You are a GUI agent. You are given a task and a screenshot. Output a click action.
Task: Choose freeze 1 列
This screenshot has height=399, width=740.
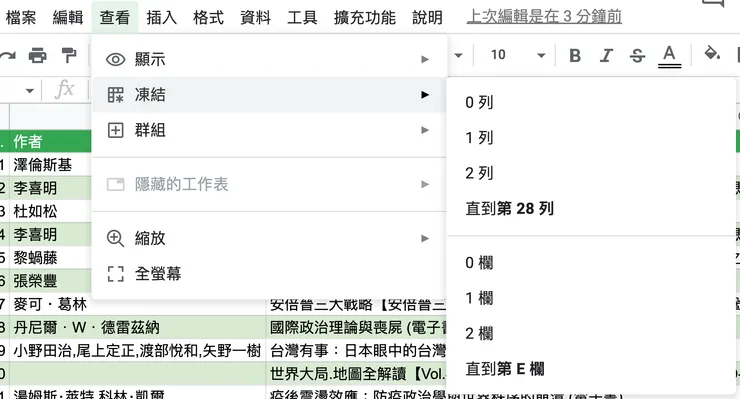(592, 137)
